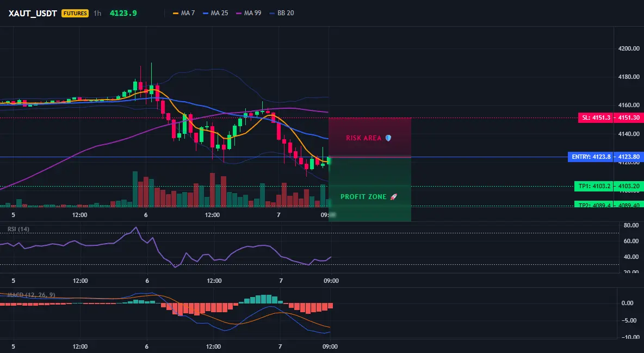This screenshot has width=644, height=353.
Task: Click the 4103.20 take-profit axis tag
Action: 629,186
